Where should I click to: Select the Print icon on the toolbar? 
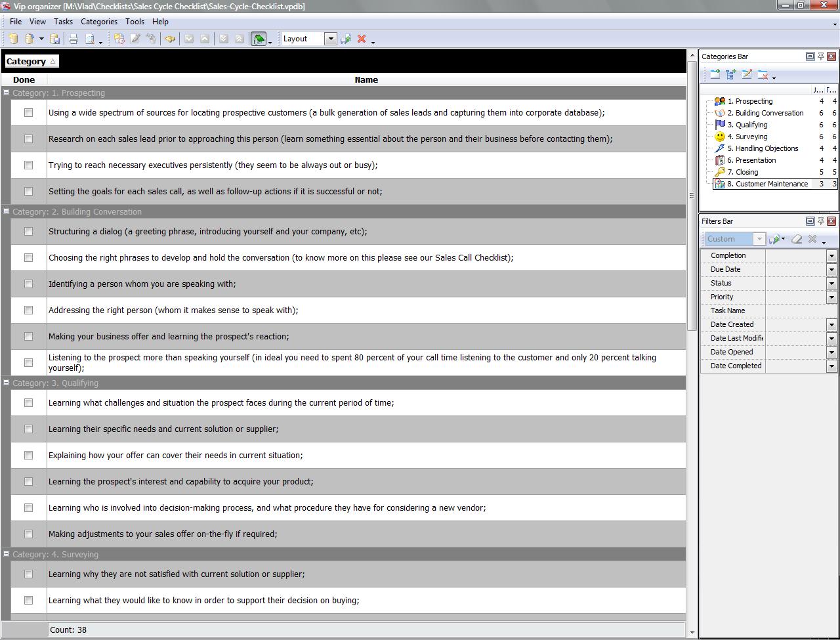tap(73, 39)
